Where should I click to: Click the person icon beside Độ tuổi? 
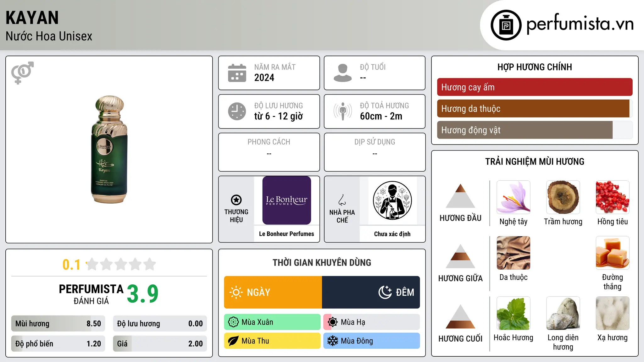(x=343, y=73)
